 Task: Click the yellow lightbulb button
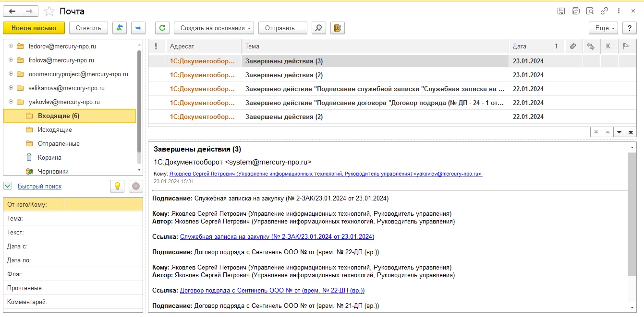coord(117,186)
